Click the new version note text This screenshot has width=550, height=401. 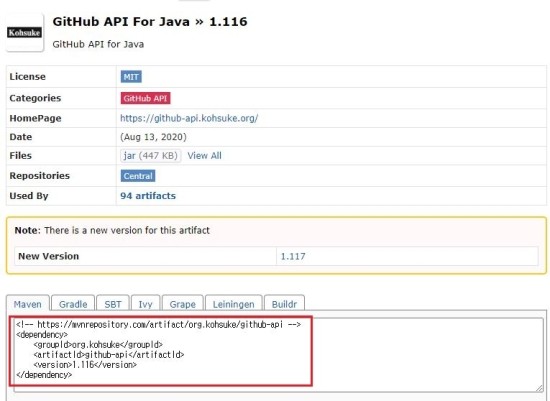[x=112, y=230]
